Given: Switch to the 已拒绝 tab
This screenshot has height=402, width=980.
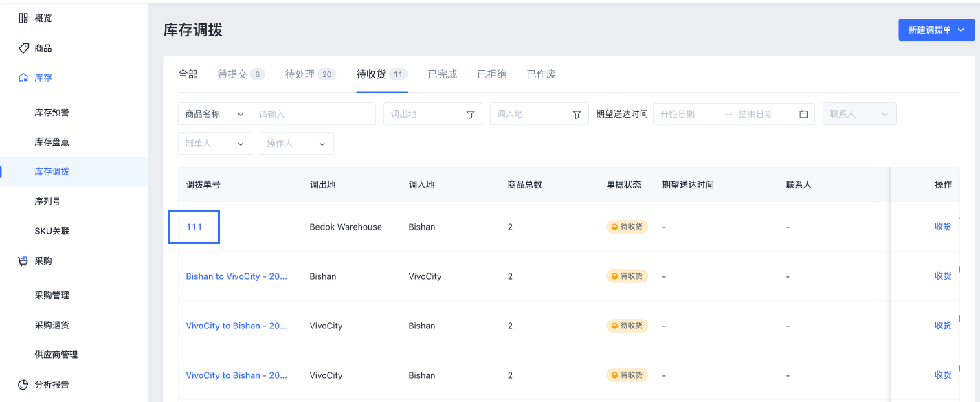Looking at the screenshot, I should point(492,74).
